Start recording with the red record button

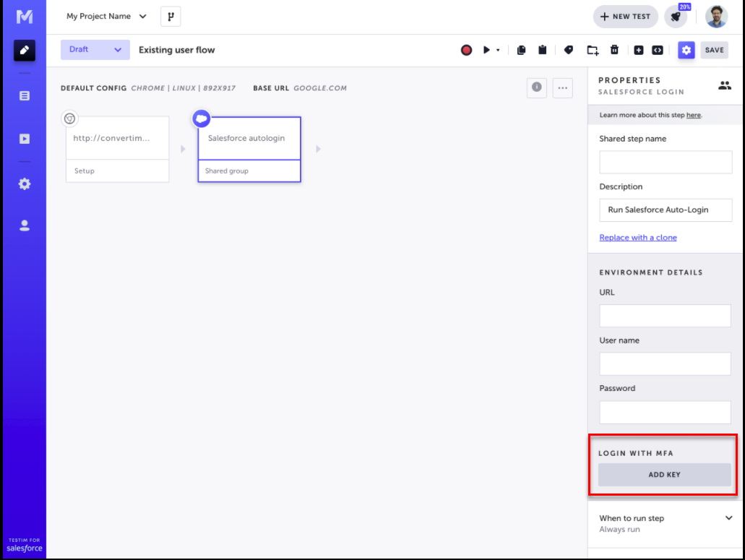466,50
